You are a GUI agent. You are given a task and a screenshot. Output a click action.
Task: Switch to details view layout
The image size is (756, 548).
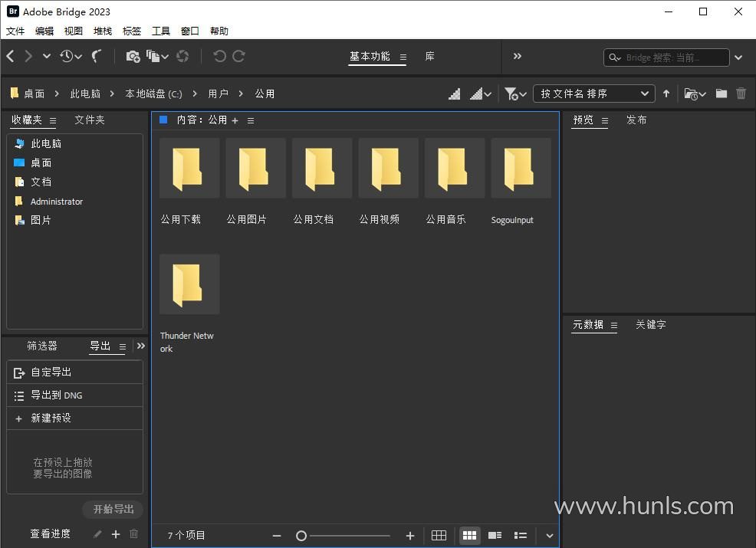tap(495, 536)
